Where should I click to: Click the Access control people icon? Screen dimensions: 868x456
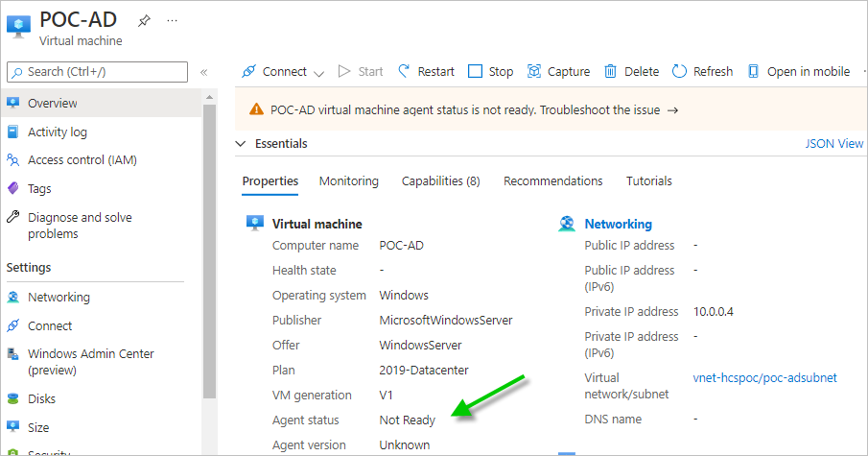[x=12, y=160]
